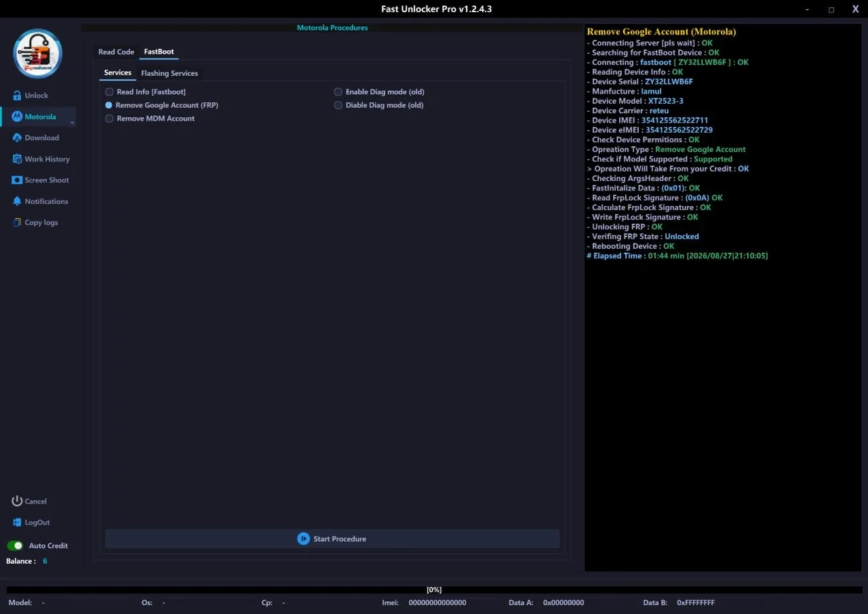This screenshot has width=868, height=614.
Task: Click the Data B 0xFFFFFFFF status value
Action: pyautogui.click(x=696, y=602)
